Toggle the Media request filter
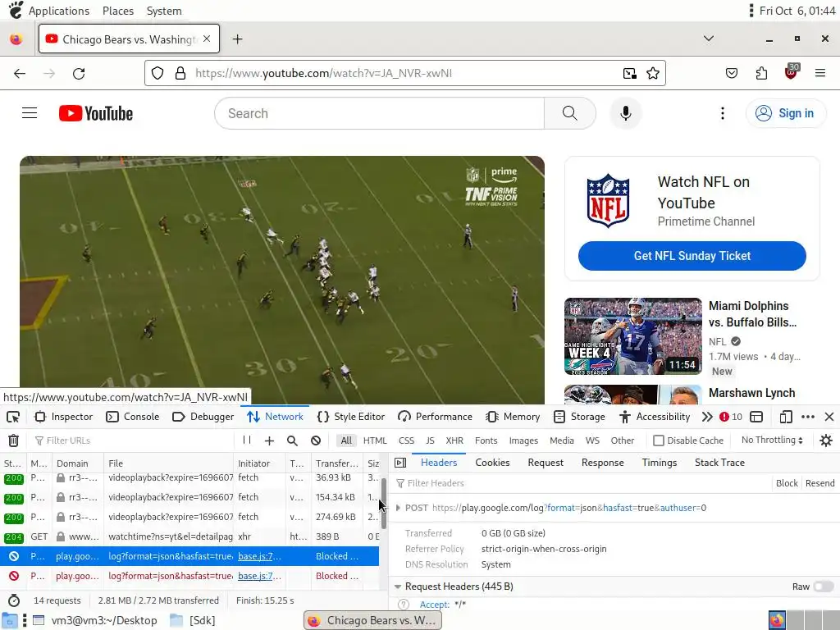Image resolution: width=840 pixels, height=630 pixels. pyautogui.click(x=561, y=441)
